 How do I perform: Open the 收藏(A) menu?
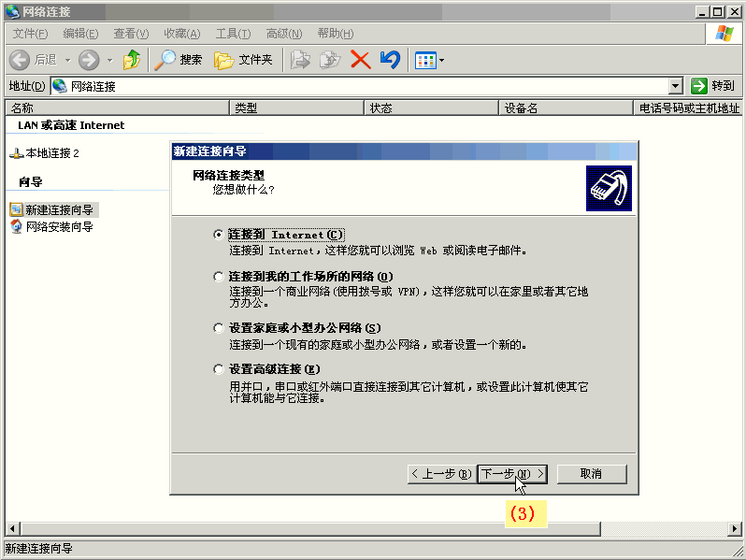181,34
